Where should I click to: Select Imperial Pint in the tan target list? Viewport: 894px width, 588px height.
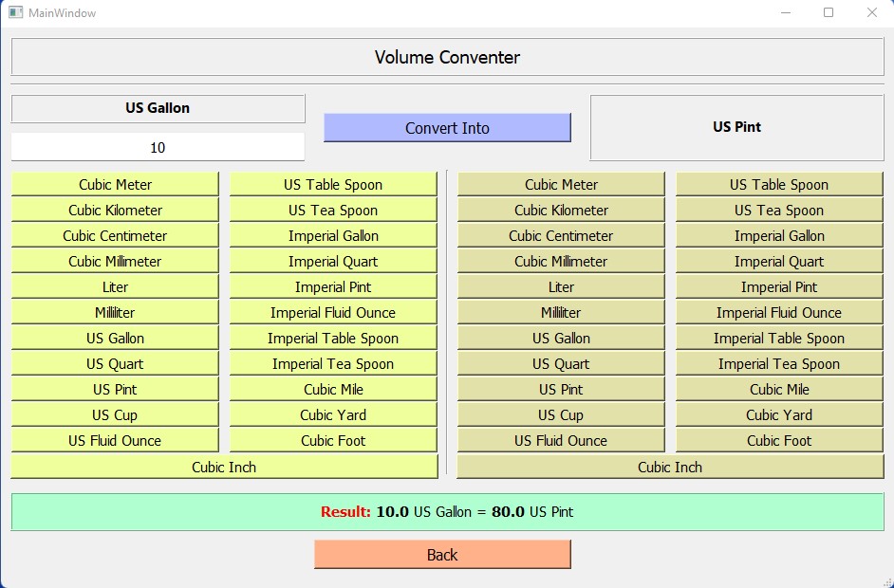[x=779, y=287]
